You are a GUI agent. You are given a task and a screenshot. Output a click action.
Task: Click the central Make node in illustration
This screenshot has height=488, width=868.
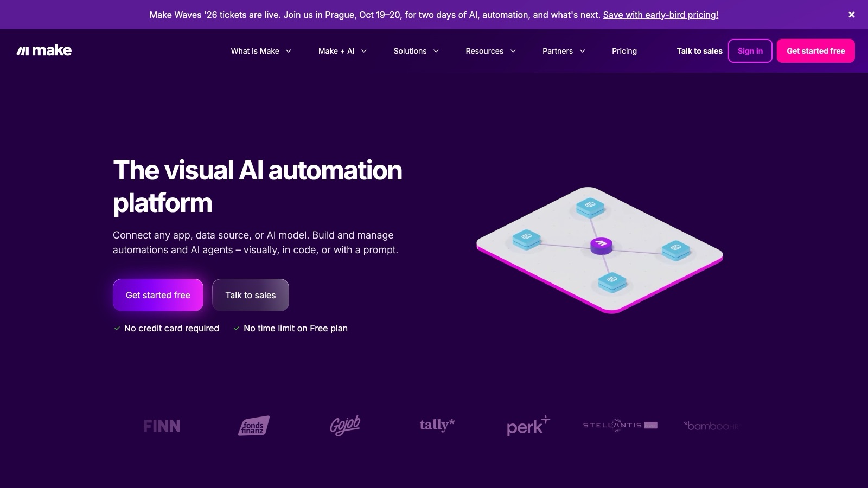point(601,246)
